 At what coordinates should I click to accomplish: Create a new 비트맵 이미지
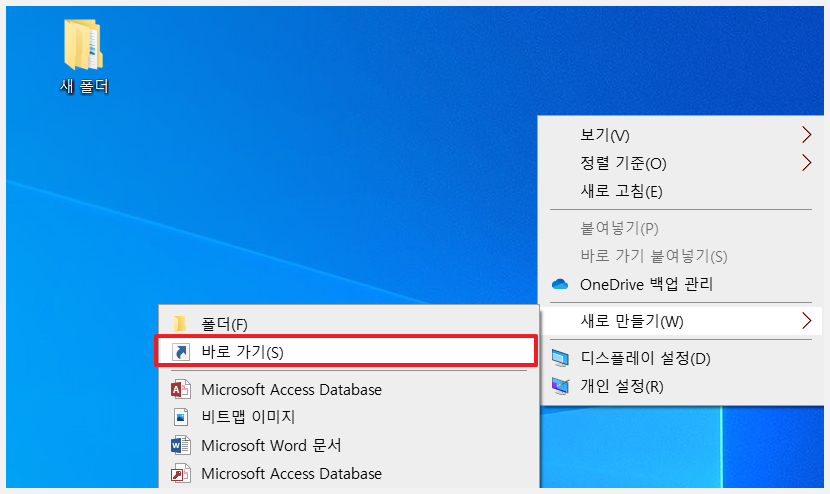(348, 417)
